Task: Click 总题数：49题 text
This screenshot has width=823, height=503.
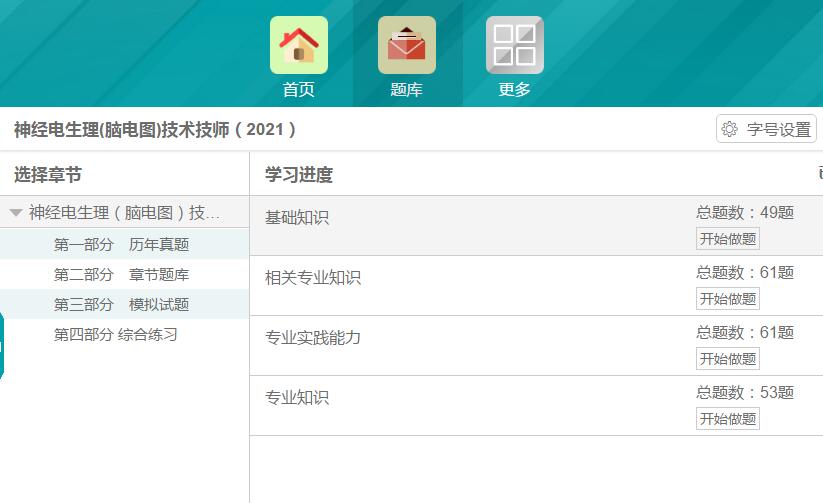Action: click(745, 212)
